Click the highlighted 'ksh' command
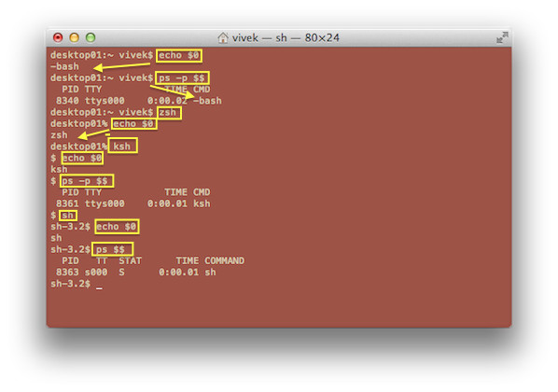Image resolution: width=558 pixels, height=392 pixels. (x=122, y=147)
